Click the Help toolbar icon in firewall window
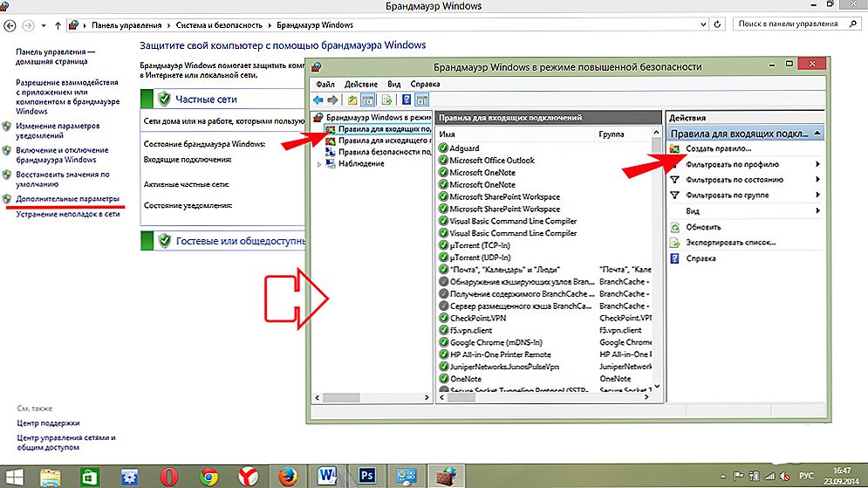Viewport: 868px width, 488px height. pos(407,100)
